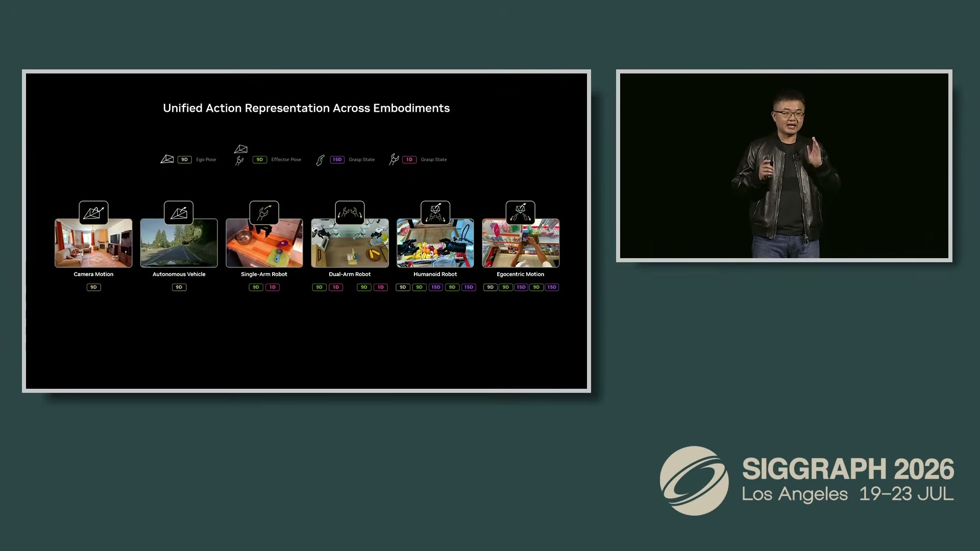Image resolution: width=980 pixels, height=551 pixels.
Task: Click the white 9D badge beside Ego Pose
Action: click(x=184, y=160)
